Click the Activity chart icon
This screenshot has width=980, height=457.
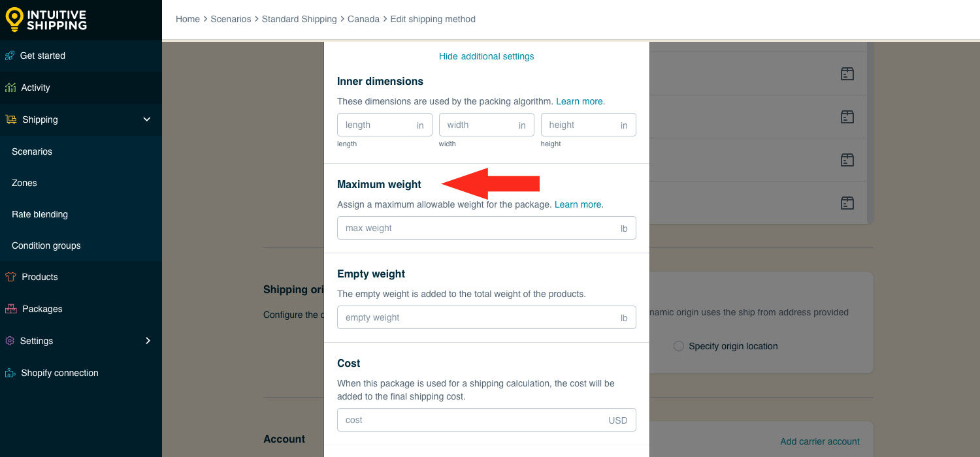10,87
